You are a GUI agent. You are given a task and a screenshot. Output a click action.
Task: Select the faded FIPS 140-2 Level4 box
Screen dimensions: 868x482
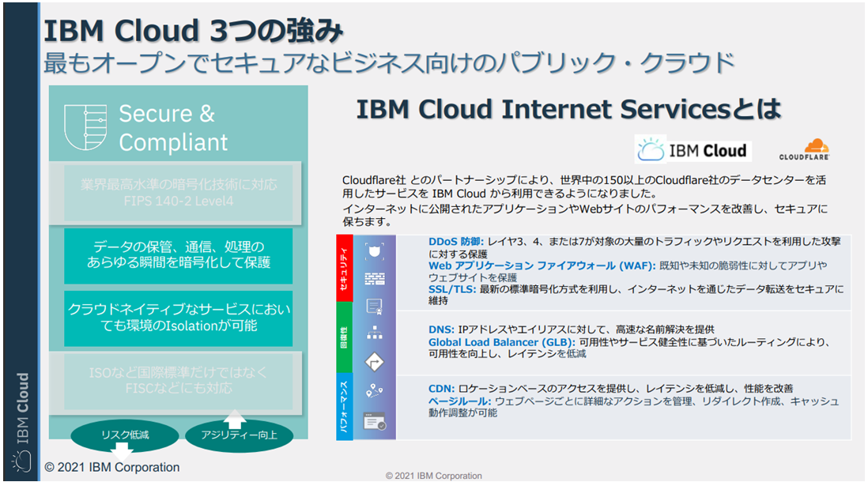pyautogui.click(x=178, y=193)
